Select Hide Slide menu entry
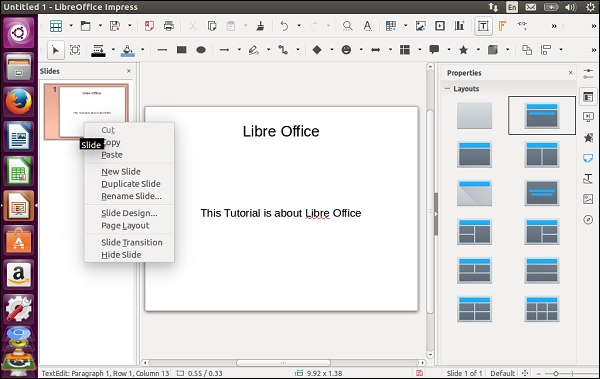The image size is (600, 379). point(129,255)
